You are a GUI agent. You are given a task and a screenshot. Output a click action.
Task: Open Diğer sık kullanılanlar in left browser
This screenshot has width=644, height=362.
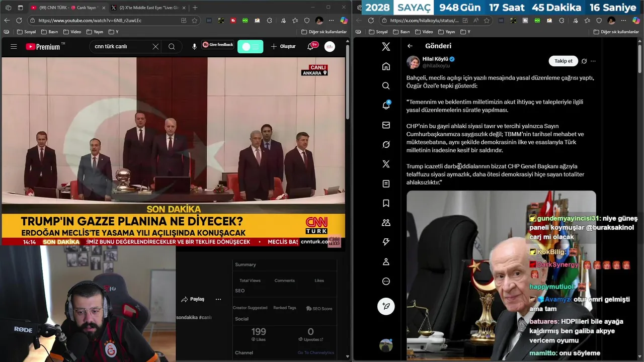(x=324, y=32)
